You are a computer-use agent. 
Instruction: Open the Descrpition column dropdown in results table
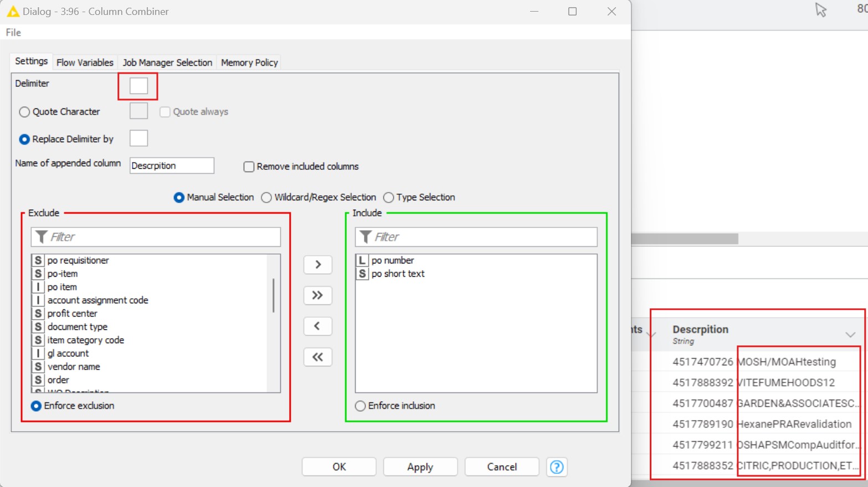click(850, 334)
